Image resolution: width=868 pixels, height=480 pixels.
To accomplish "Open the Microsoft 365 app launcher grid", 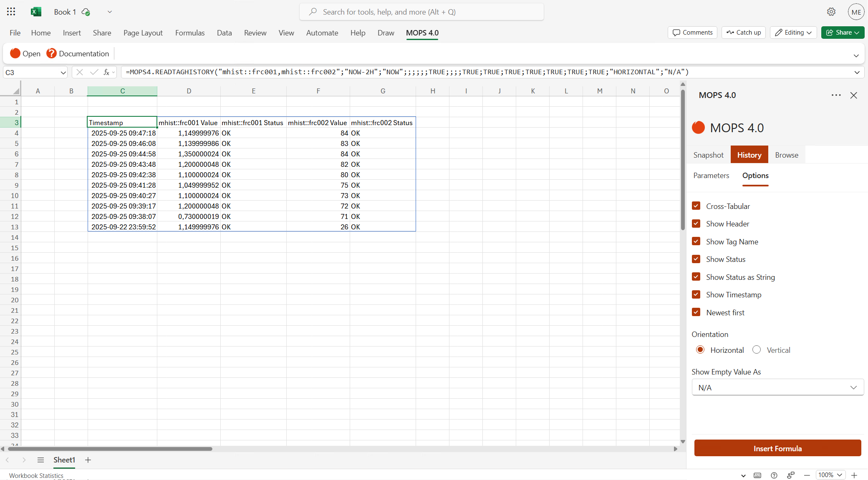I will [11, 12].
